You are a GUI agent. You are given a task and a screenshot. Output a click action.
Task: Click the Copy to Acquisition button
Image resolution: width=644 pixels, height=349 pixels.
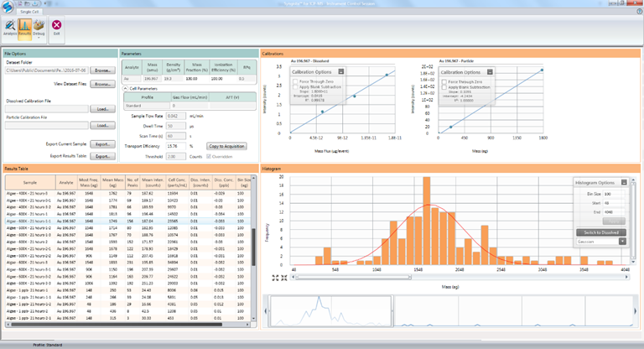(226, 146)
